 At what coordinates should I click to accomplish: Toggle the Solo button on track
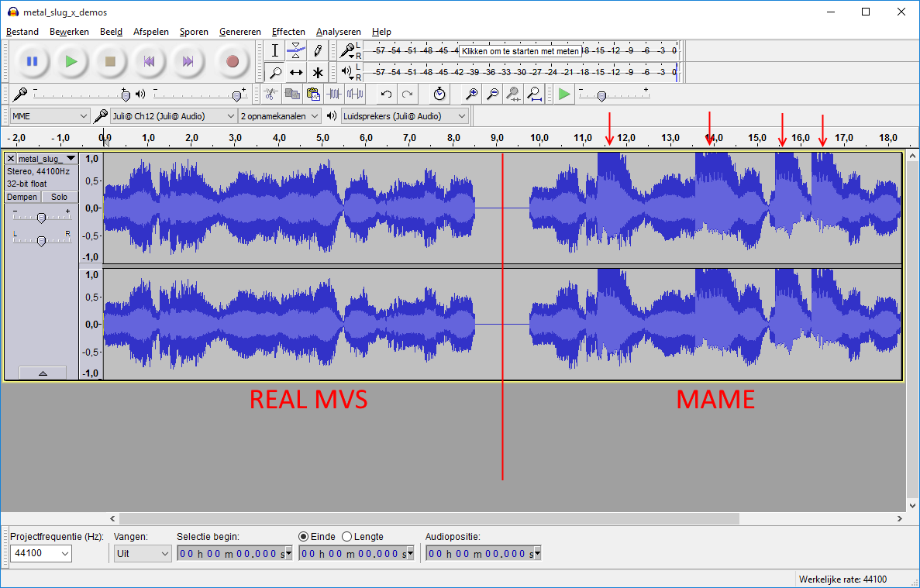point(60,198)
